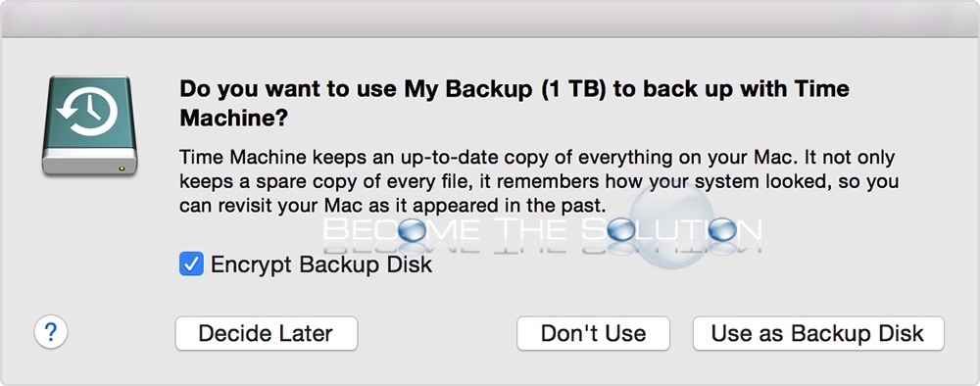The height and width of the screenshot is (386, 980).
Task: Click the "Machine?" heading second line
Action: (x=233, y=118)
